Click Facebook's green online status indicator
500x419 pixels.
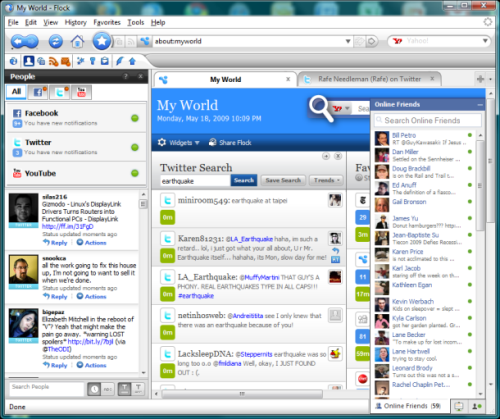pyautogui.click(x=135, y=118)
